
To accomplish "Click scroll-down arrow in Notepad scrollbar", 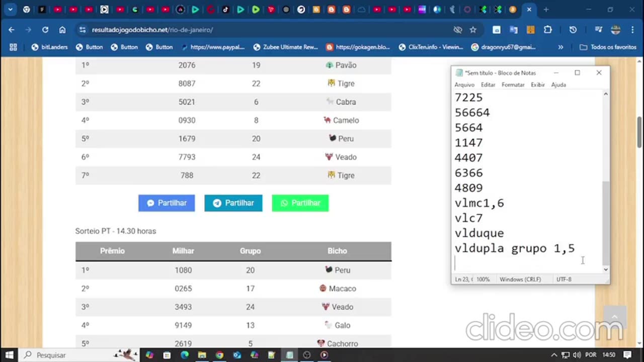I will click(606, 269).
